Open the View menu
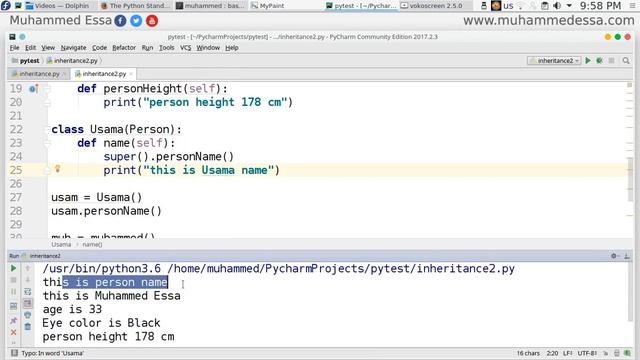 [x=48, y=48]
